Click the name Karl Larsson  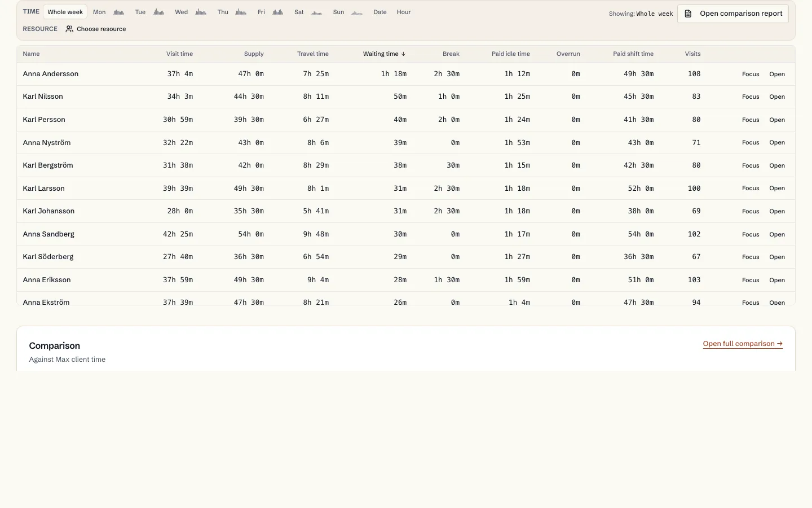(x=43, y=189)
